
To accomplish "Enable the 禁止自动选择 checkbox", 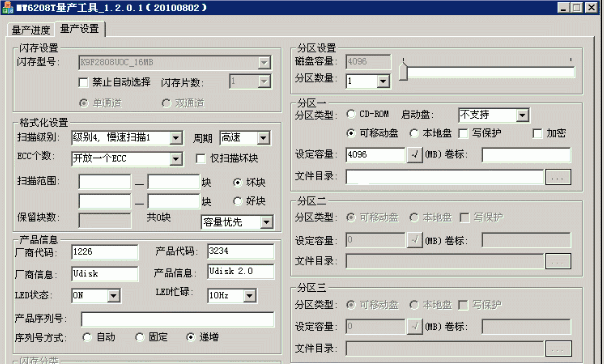I will click(83, 82).
